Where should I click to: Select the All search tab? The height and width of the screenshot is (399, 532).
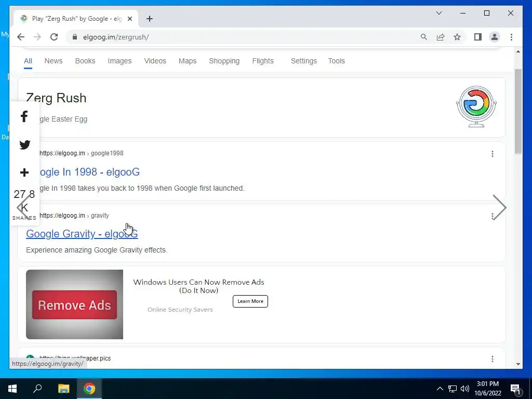(28, 61)
